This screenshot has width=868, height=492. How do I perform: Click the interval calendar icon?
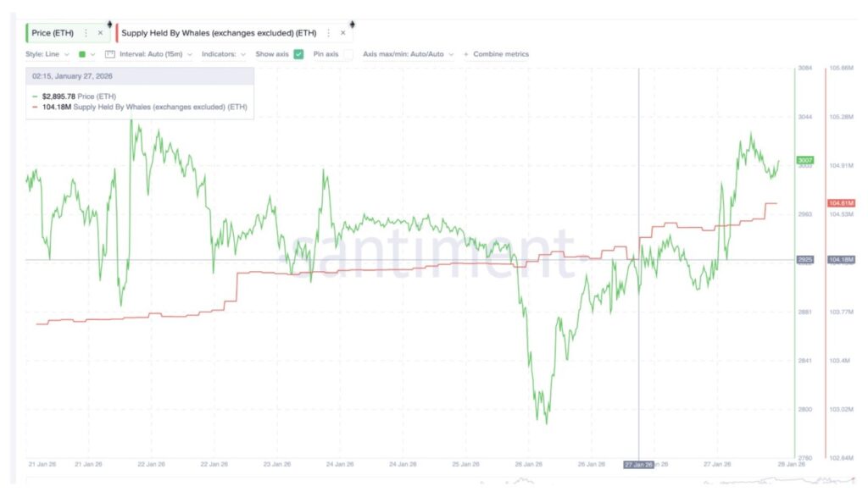pos(109,54)
